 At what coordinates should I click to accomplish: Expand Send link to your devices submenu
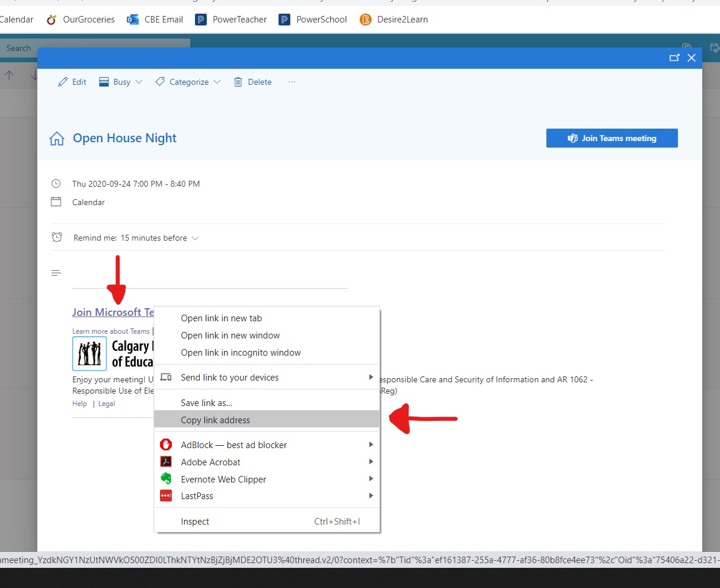click(x=267, y=378)
